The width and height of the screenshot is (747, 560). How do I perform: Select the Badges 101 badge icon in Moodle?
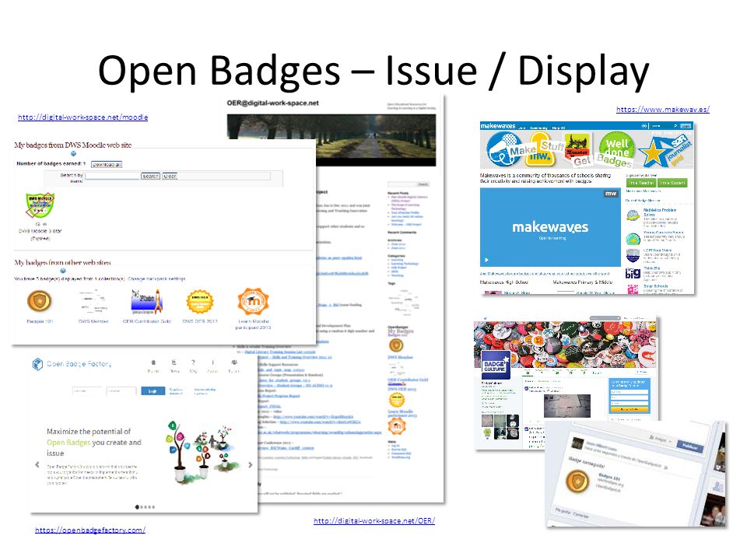pos(40,301)
